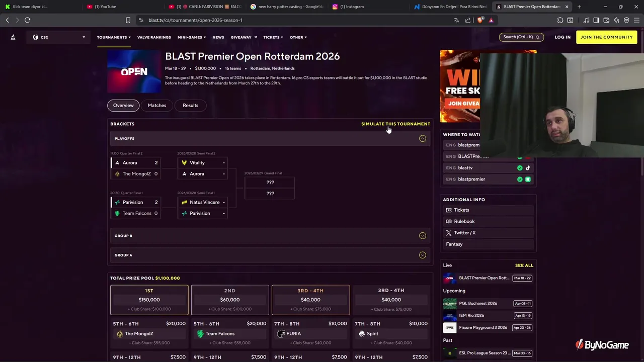Click the green stream icon on blastpremier row
This screenshot has width=644, height=362.
528,179
